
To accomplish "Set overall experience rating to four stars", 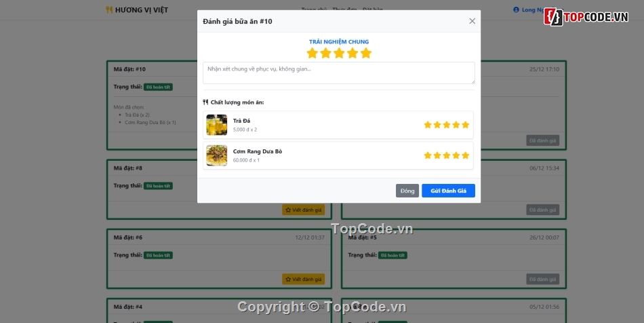I will [x=353, y=53].
